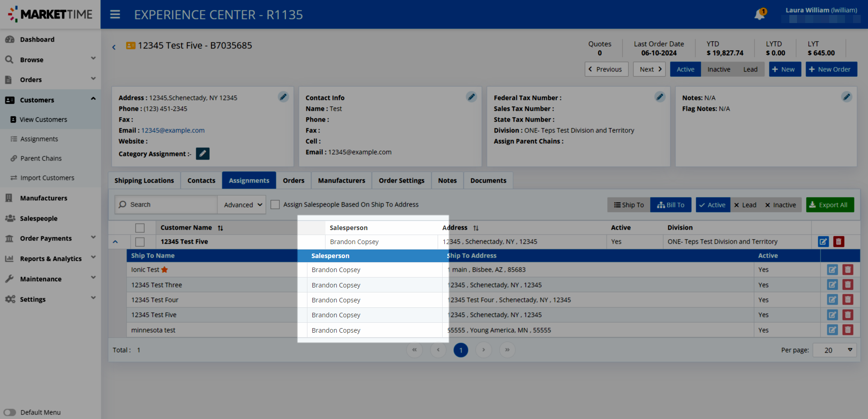The height and width of the screenshot is (419, 868).
Task: Check Assign Salespeople Based On Ship To Address
Action: click(275, 205)
